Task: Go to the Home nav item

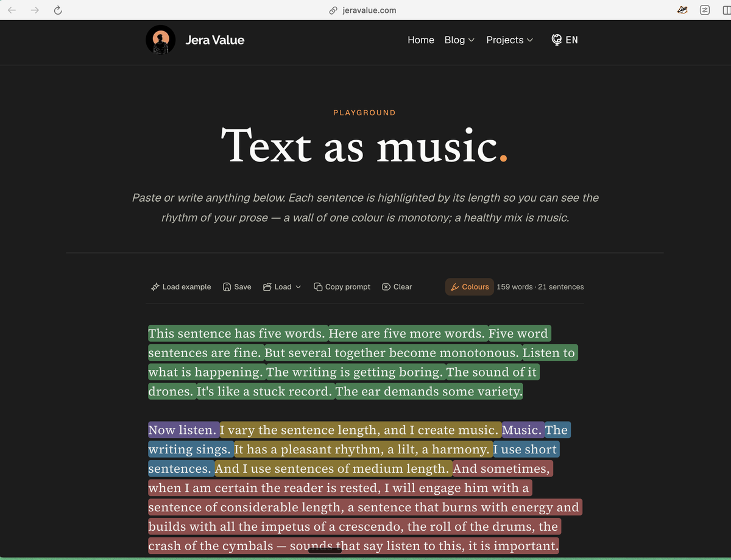Action: click(421, 40)
